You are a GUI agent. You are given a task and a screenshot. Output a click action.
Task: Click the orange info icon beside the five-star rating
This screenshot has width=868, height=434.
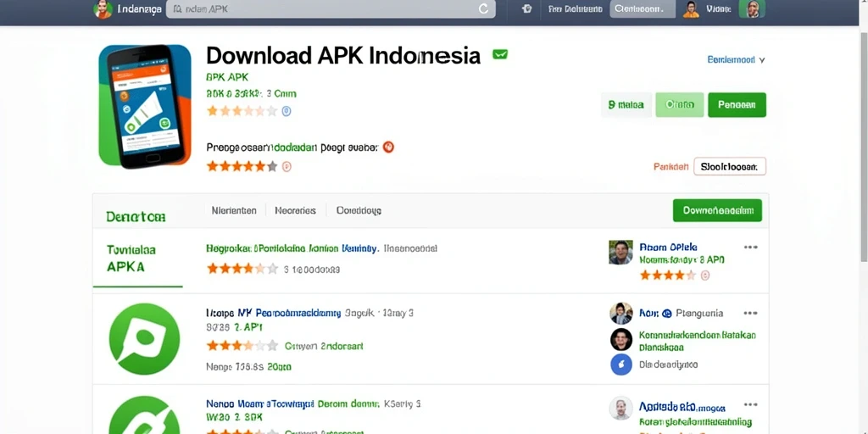287,166
